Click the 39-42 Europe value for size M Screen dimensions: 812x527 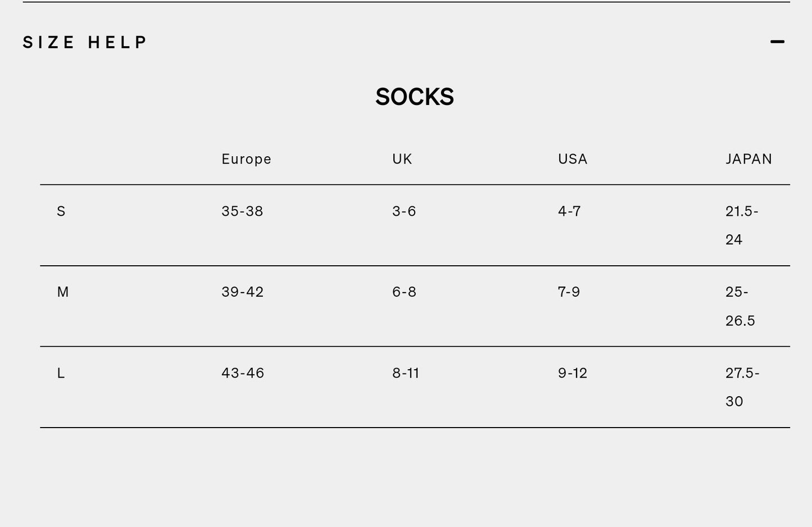pos(243,292)
